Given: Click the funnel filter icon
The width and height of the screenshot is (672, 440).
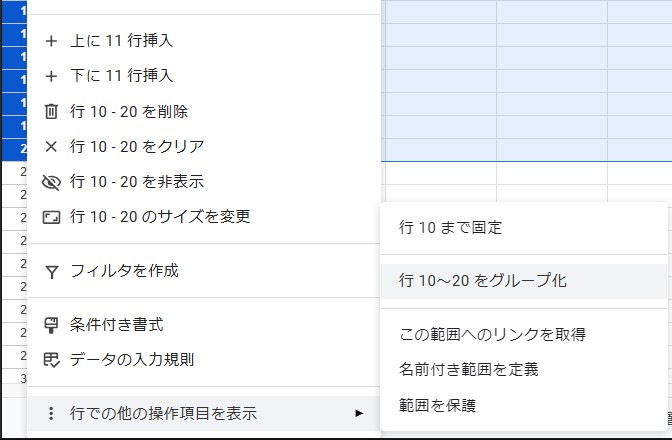Looking at the screenshot, I should coord(52,271).
